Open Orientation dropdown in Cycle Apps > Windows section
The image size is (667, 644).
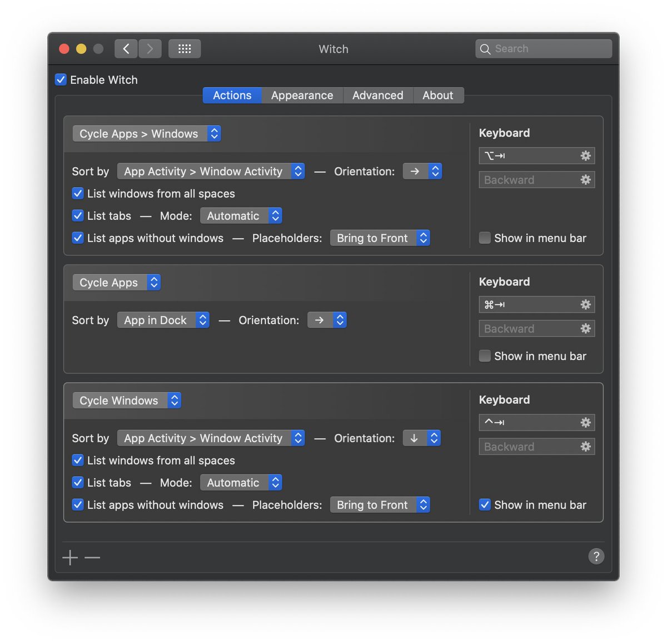422,171
